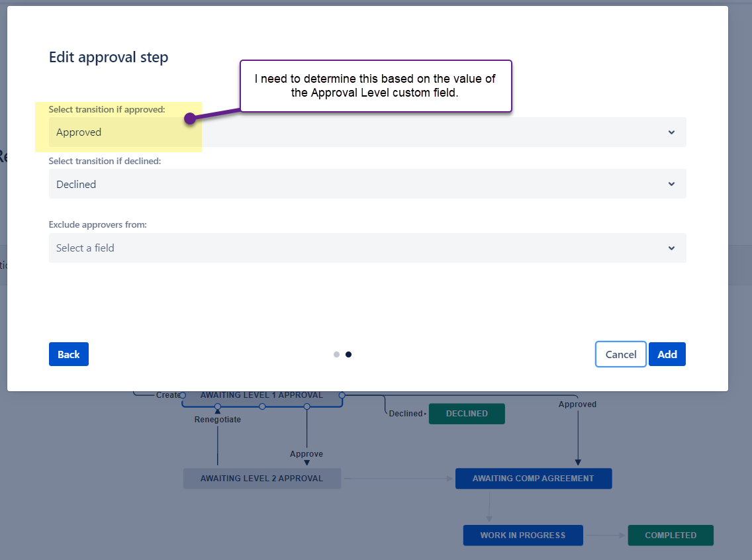Click the COMPLETED status node
Viewport: 752px width, 560px height.
click(670, 535)
